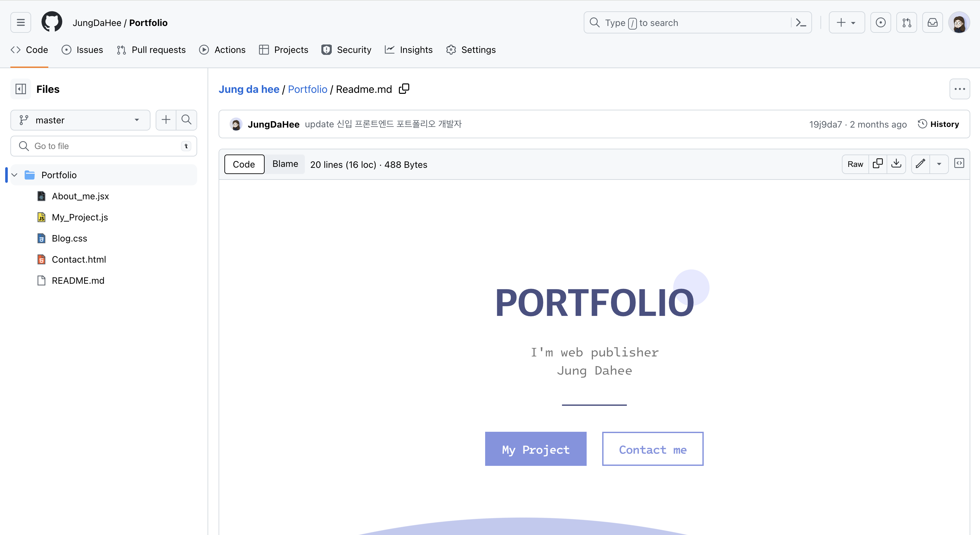Expand more edit options dropdown
This screenshot has height=535, width=980.
(939, 164)
